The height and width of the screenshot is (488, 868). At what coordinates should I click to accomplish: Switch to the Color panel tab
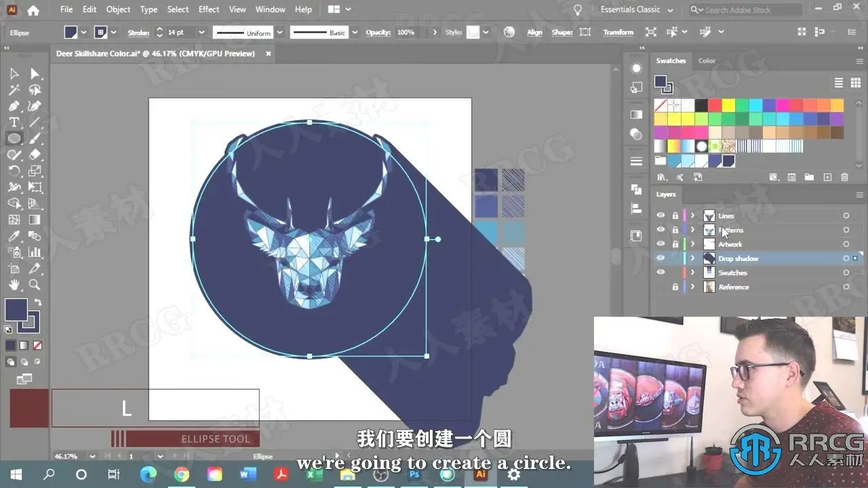pos(707,61)
